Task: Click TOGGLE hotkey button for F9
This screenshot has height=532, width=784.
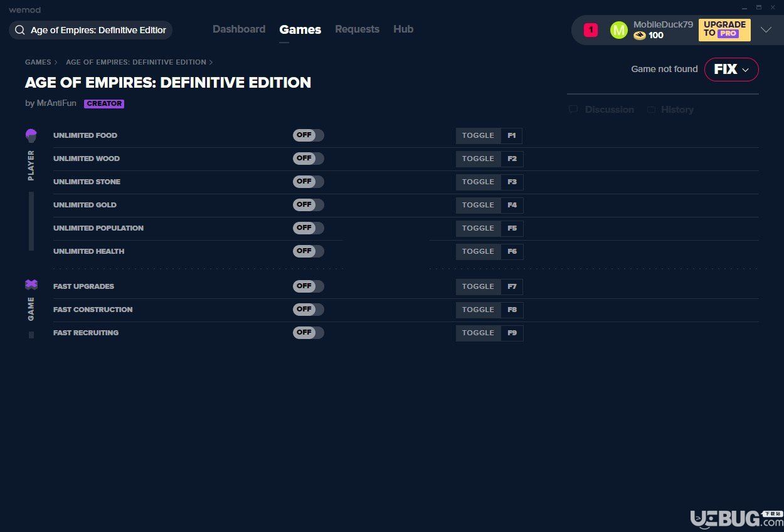Action: (479, 333)
